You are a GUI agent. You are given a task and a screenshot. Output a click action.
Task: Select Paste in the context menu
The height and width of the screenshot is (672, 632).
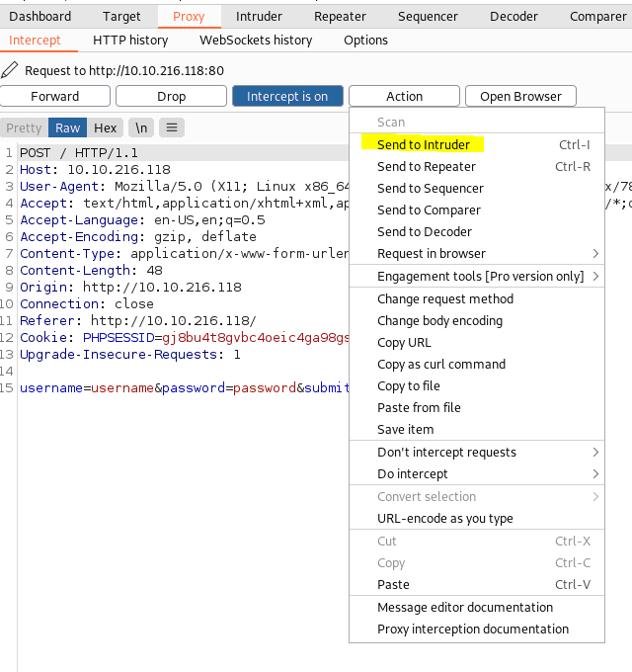click(477, 585)
